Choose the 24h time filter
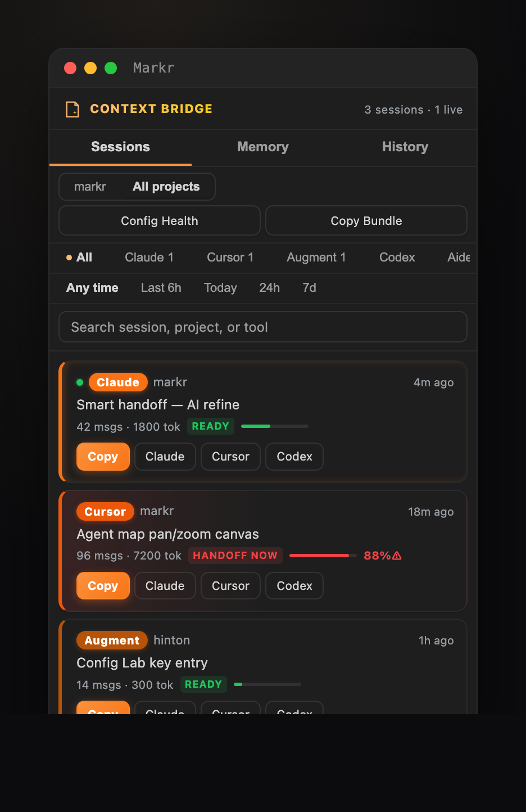 coord(270,288)
